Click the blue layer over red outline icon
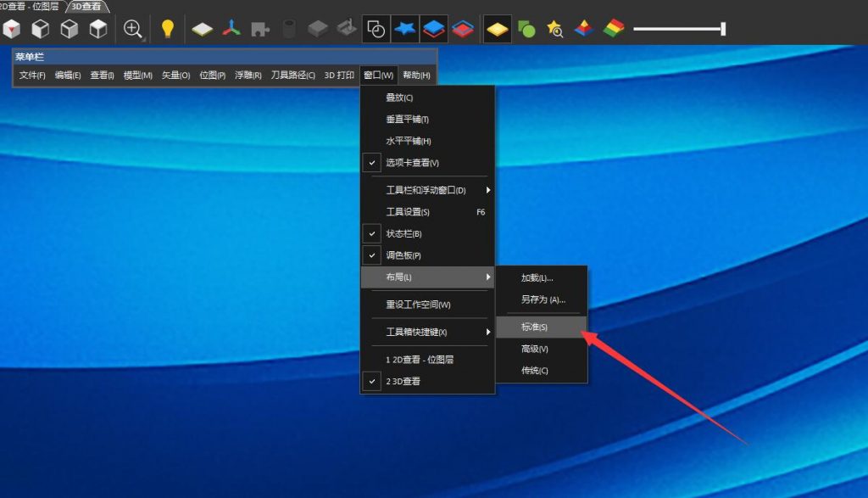Screen dimensions: 868x498 click(x=433, y=29)
